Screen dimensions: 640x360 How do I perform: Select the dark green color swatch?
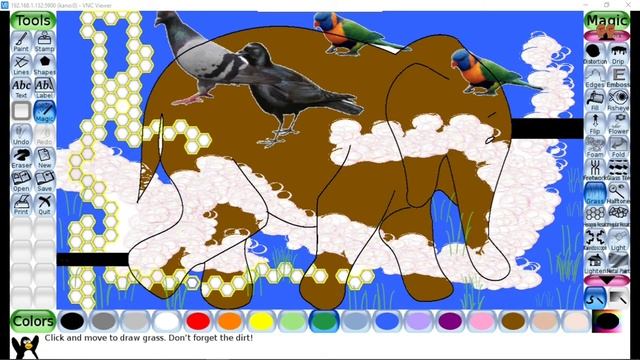tap(324, 321)
